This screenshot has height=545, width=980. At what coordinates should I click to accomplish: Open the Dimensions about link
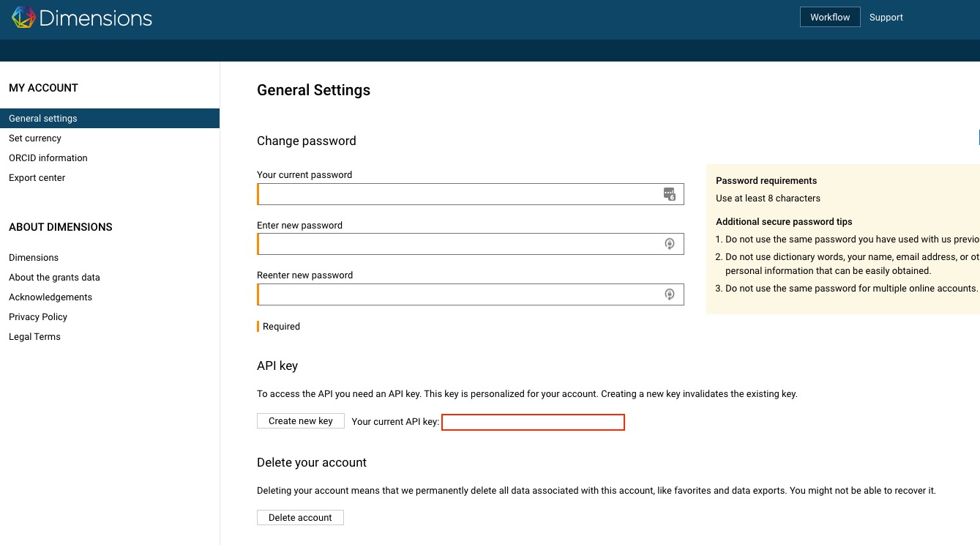[x=34, y=258]
